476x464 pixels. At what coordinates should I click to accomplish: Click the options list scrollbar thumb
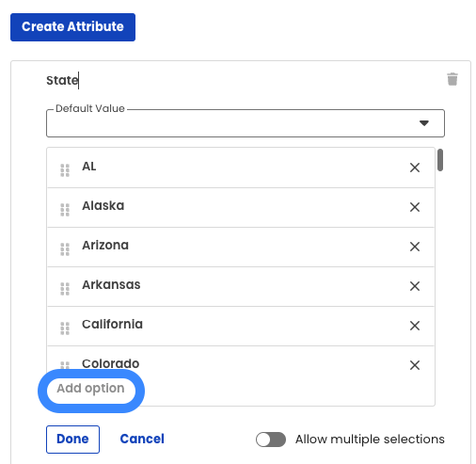[440, 160]
